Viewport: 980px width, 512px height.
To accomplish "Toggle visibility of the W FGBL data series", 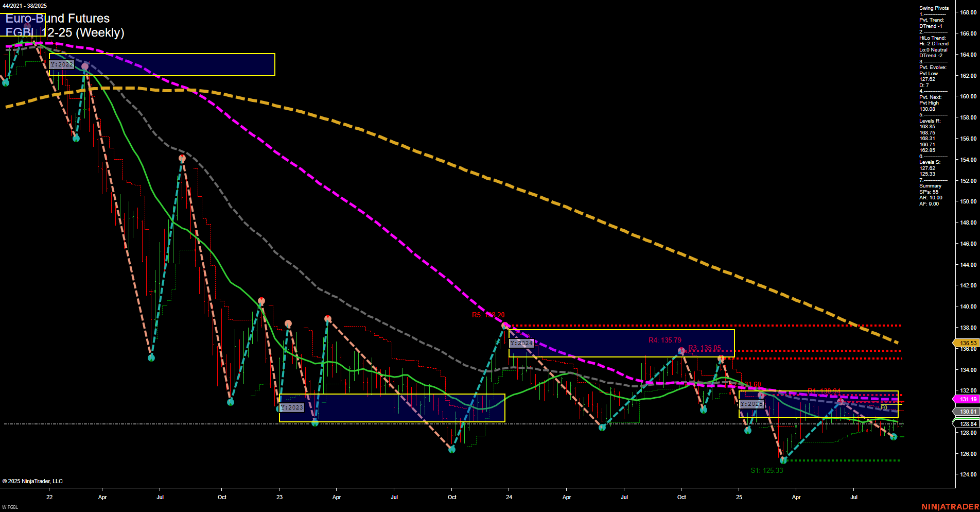I will click(x=11, y=506).
